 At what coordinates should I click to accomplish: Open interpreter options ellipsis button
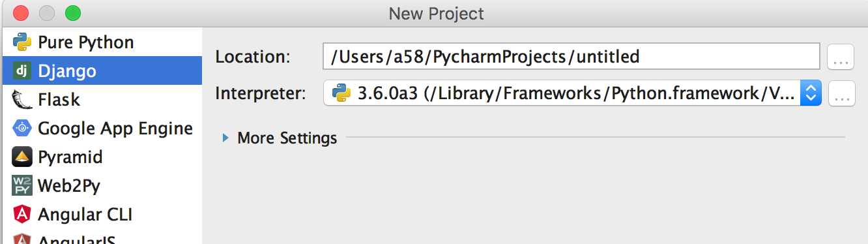coord(841,94)
